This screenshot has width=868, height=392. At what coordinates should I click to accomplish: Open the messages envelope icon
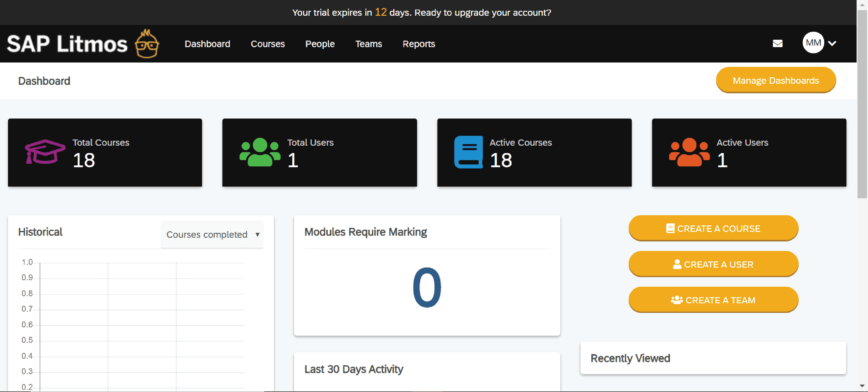[x=777, y=43]
